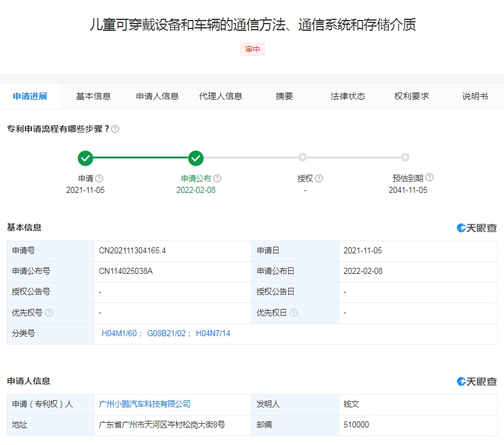Open classification link H04M1/60
The image size is (504, 445).
pyautogui.click(x=120, y=334)
